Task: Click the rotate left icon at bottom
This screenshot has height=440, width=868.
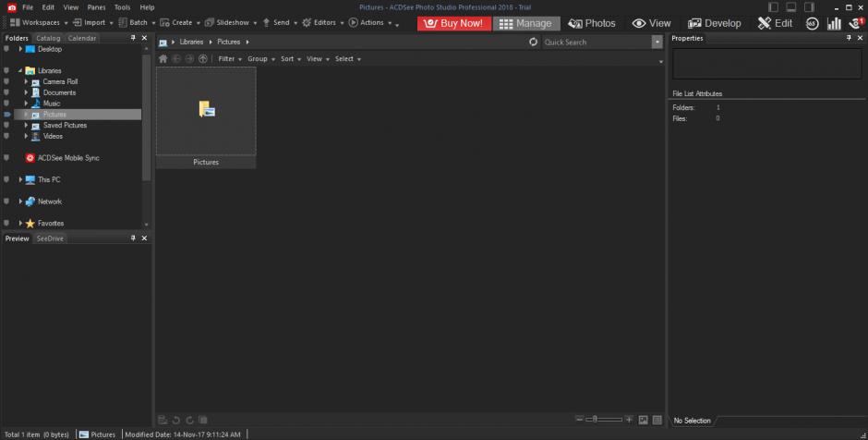Action: click(x=176, y=420)
